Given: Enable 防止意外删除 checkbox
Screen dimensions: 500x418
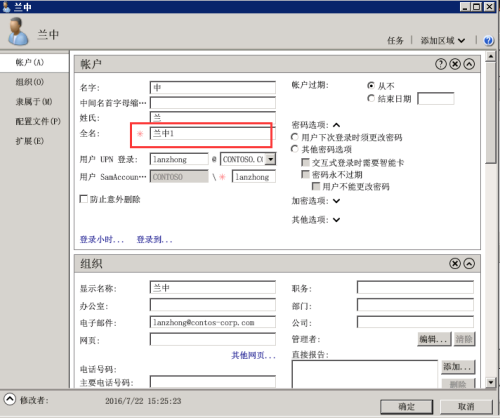Looking at the screenshot, I should pos(84,199).
